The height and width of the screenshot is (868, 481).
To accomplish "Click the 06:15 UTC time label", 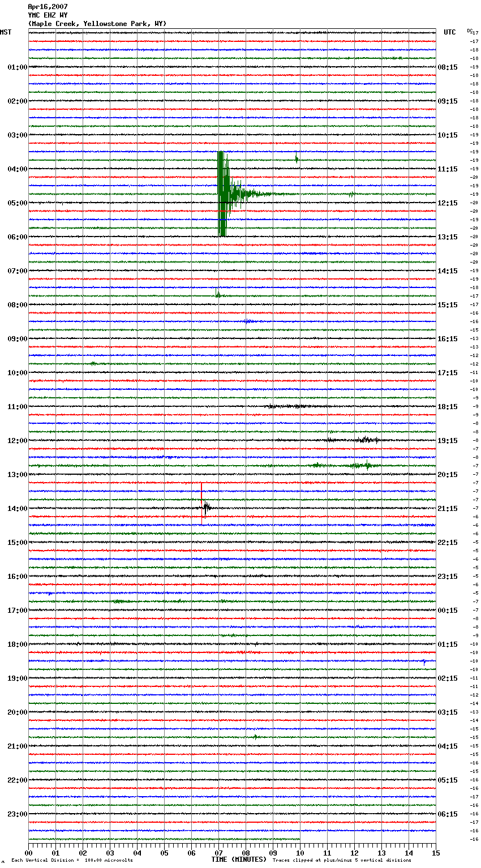I will [448, 814].
